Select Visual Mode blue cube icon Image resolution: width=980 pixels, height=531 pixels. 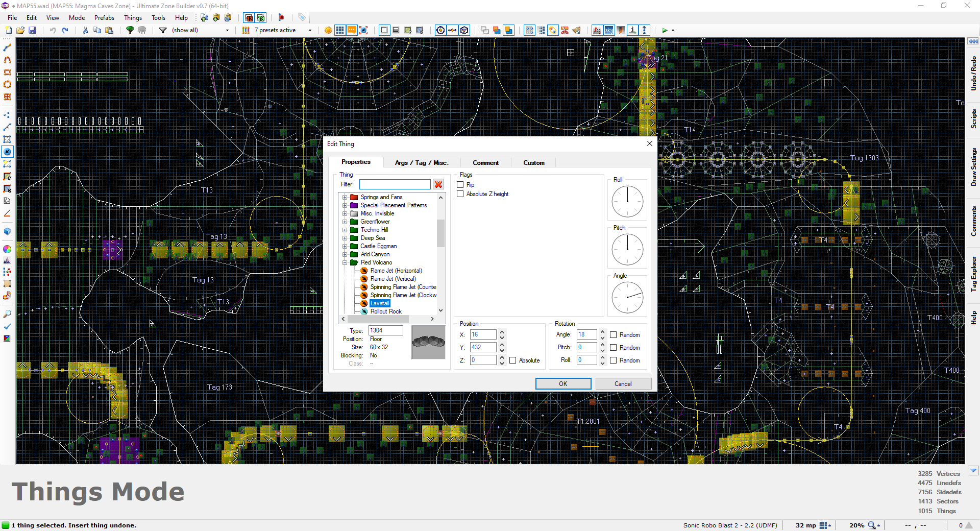point(7,231)
